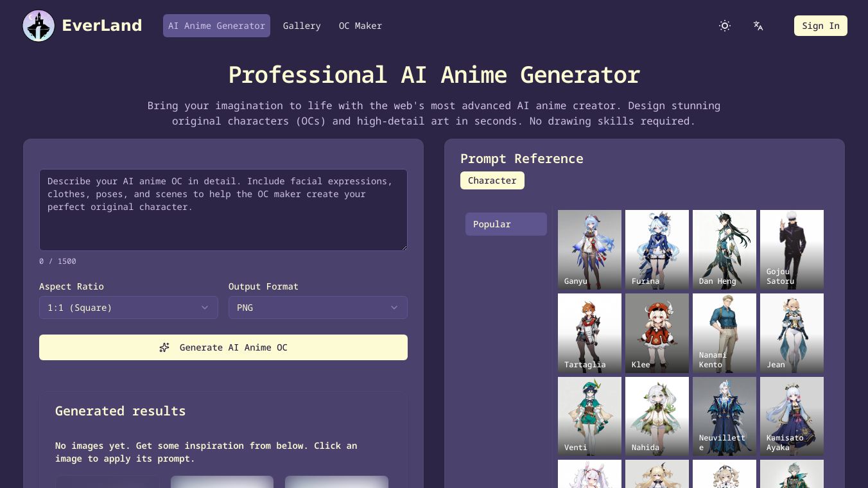Click the Aspect Ratio label
The height and width of the screenshot is (488, 868).
(x=71, y=286)
